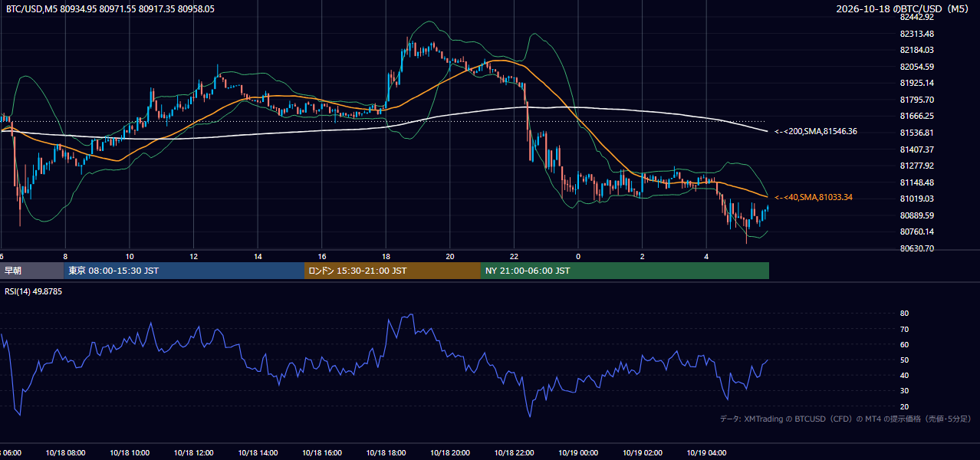Click price axis value 81666.25
Viewport: 980px width, 460px height.
click(916, 116)
